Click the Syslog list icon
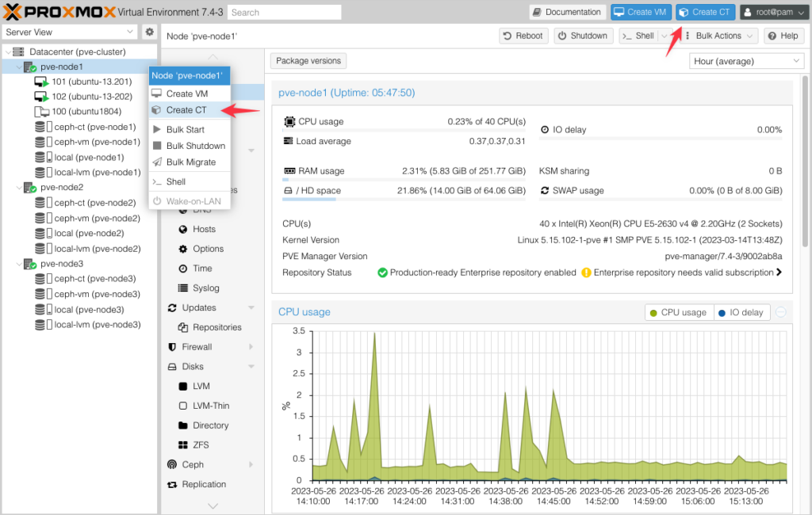 183,288
